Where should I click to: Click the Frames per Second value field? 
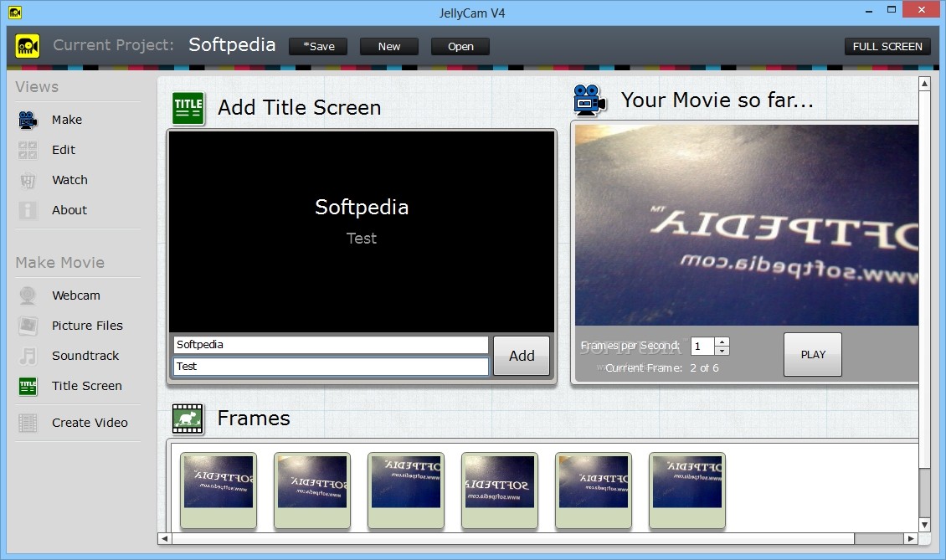[x=703, y=347]
